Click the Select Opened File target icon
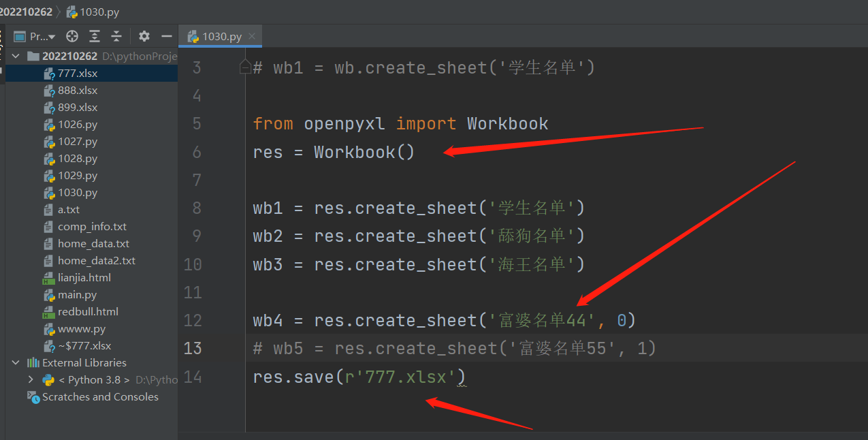The width and height of the screenshot is (868, 440). tap(71, 36)
